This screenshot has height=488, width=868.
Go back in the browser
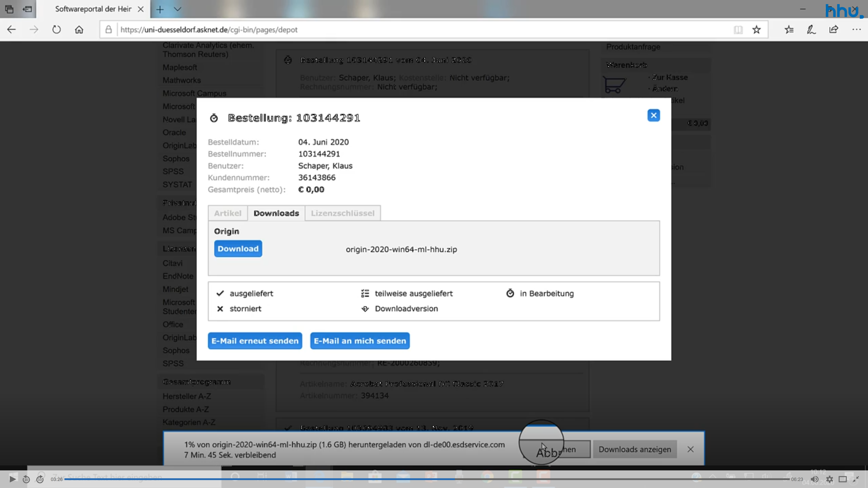click(12, 30)
